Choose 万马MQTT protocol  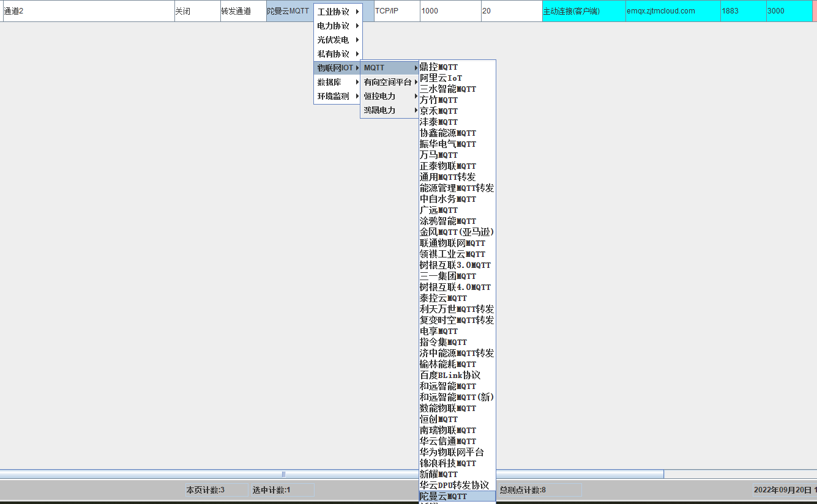pos(457,155)
